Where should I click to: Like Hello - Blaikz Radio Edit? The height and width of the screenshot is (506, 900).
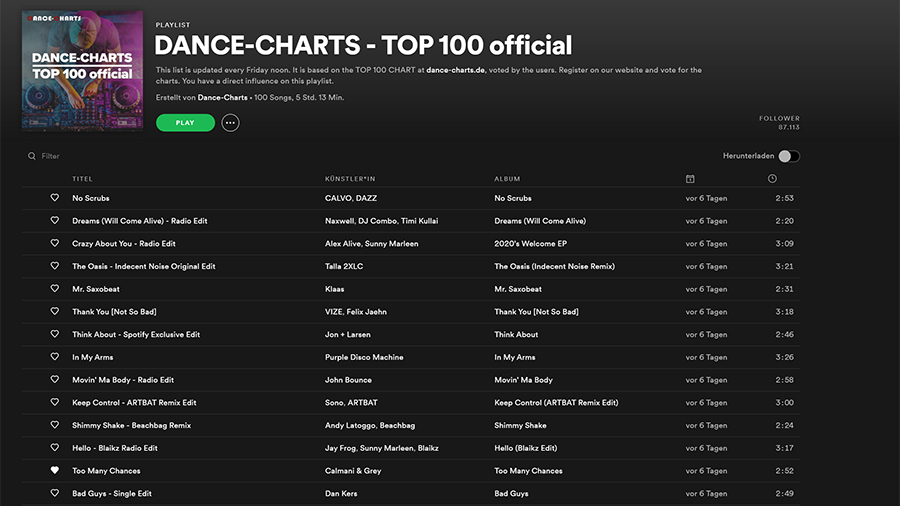[55, 447]
